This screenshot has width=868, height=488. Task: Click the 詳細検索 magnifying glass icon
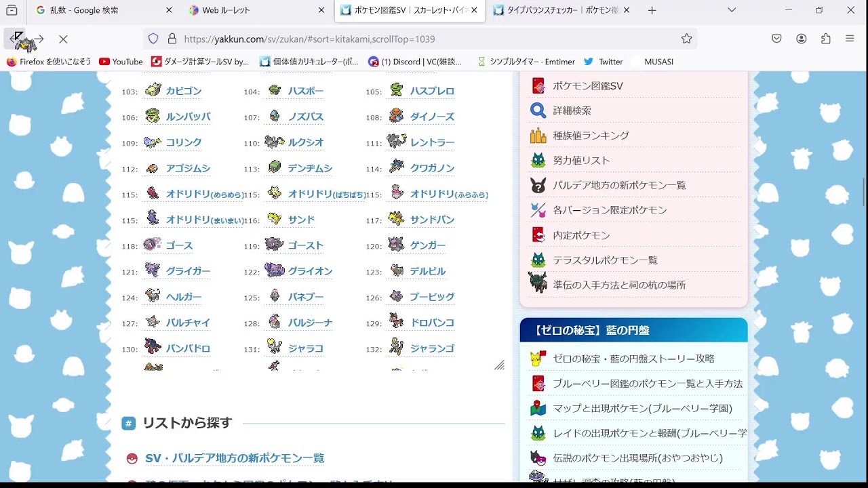tap(538, 110)
